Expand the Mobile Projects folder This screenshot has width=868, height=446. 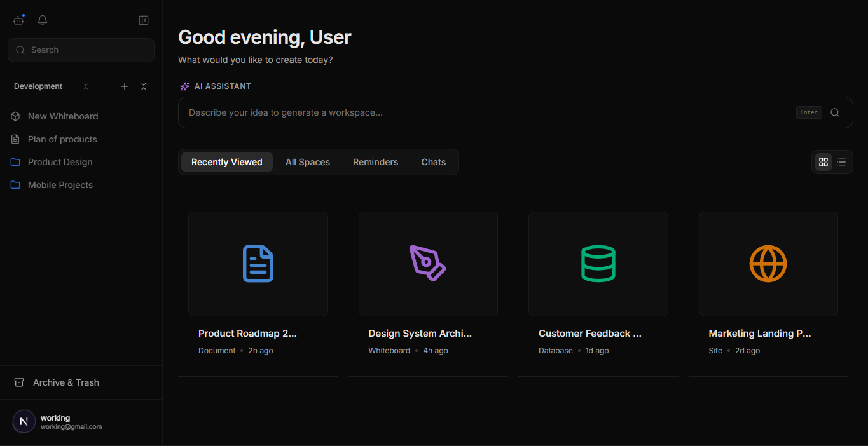tap(15, 185)
